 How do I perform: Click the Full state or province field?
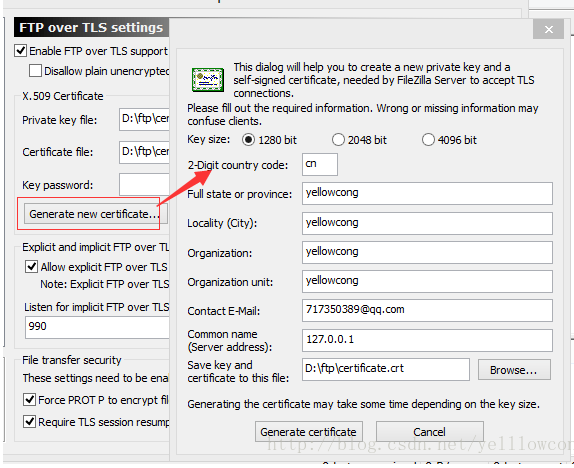click(427, 194)
